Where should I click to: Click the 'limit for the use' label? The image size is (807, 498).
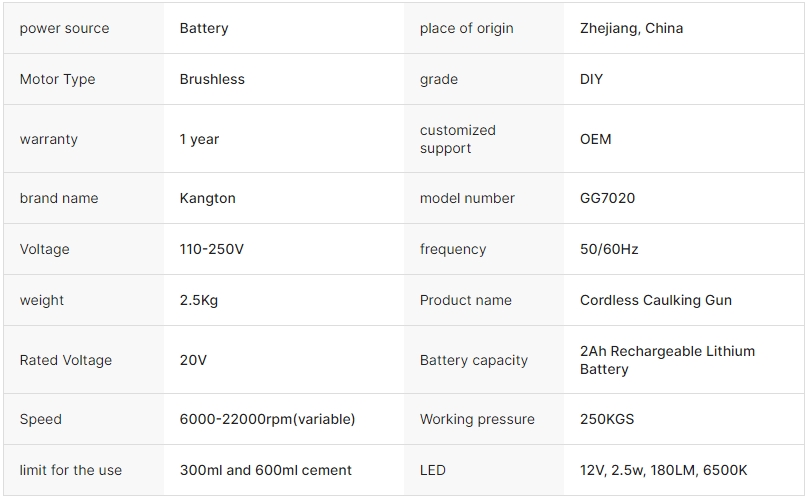point(71,470)
